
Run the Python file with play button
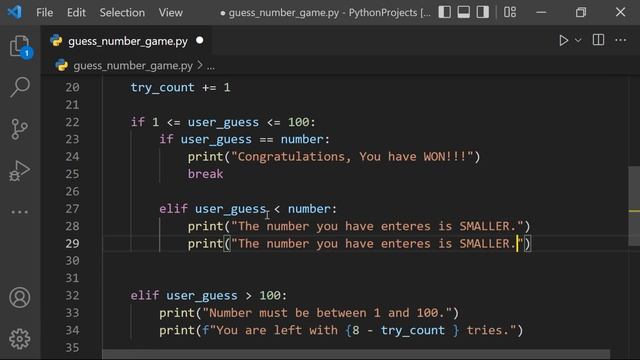pyautogui.click(x=564, y=40)
